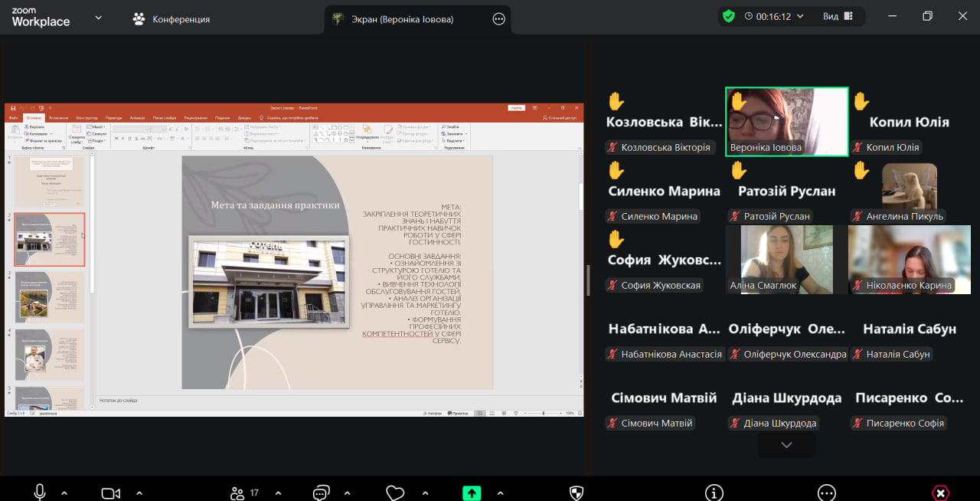The image size is (980, 501).
Task: Select Вероніка Іовова's video tile
Action: coord(786,121)
